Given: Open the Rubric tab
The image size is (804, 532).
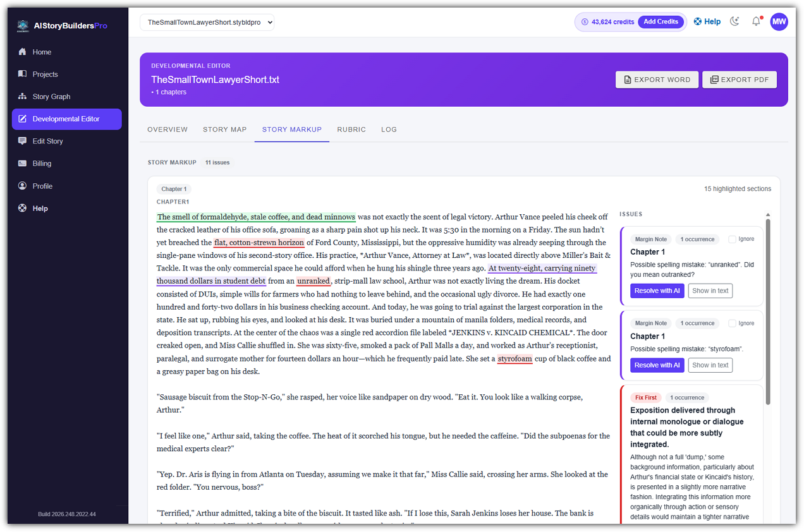Looking at the screenshot, I should coord(351,130).
